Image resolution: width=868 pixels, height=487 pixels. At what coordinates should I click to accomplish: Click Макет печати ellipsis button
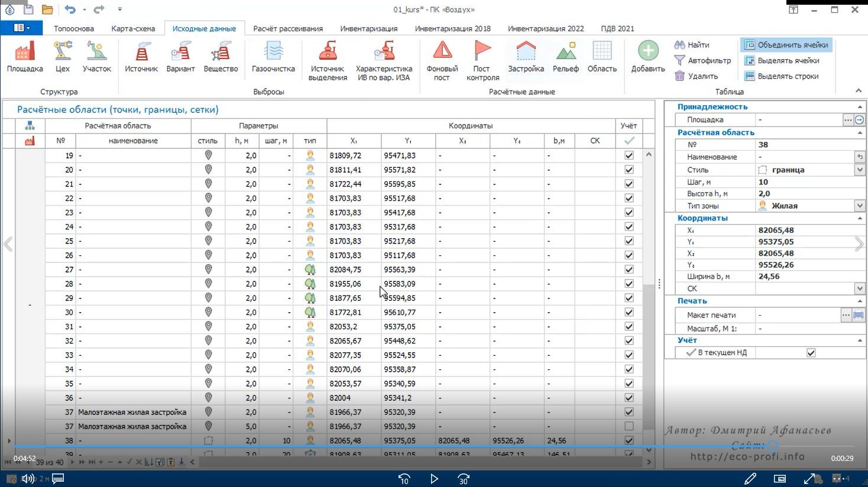(x=846, y=315)
